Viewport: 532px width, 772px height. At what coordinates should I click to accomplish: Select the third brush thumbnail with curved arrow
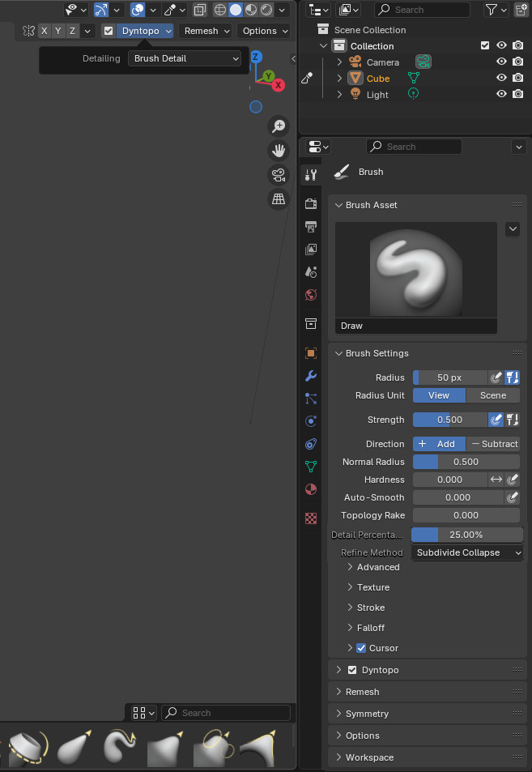click(118, 747)
